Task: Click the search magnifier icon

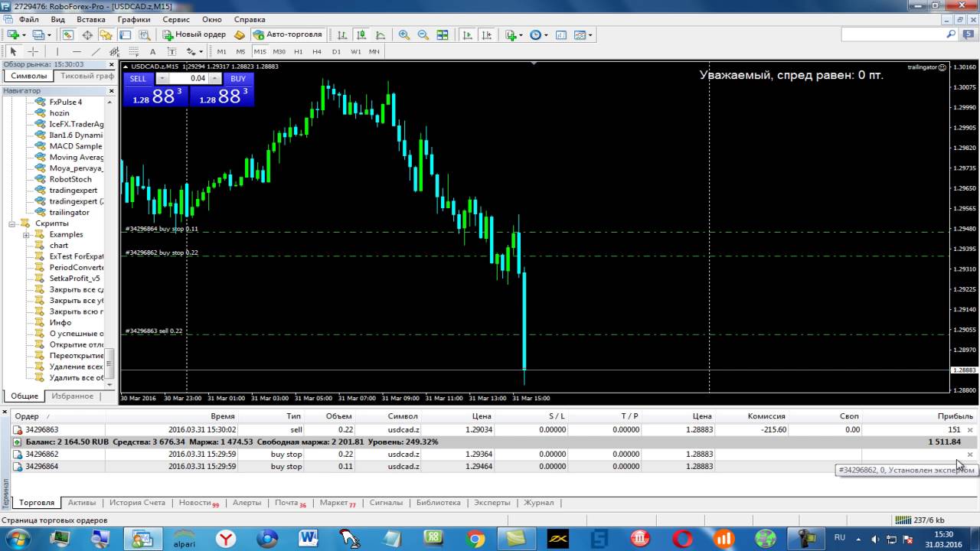Action: (951, 34)
